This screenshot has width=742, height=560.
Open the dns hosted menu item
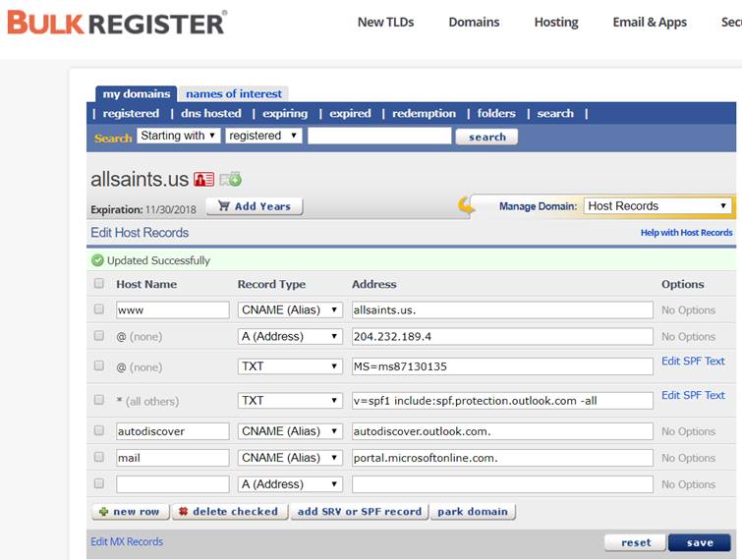tap(210, 114)
